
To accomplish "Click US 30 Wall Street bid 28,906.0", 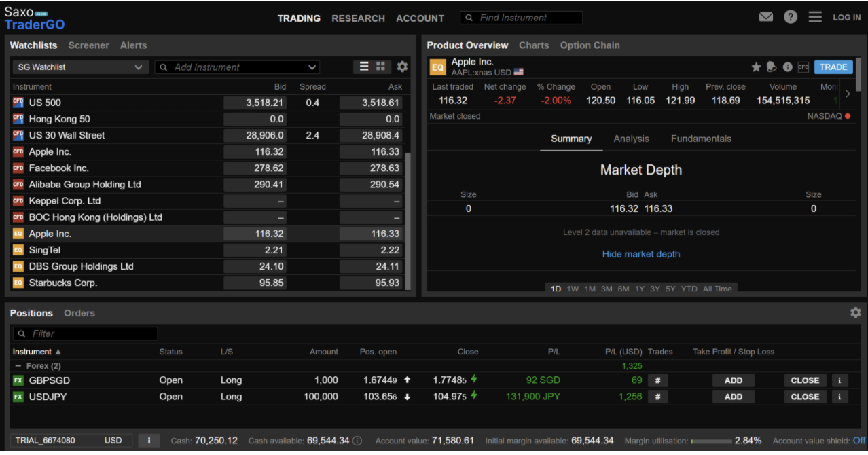I will point(255,135).
